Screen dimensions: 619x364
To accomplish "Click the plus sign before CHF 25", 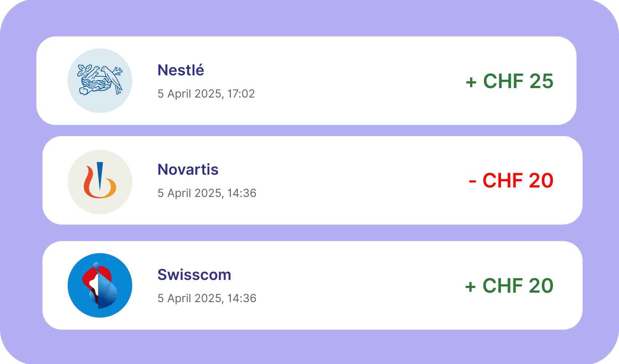I will click(x=471, y=82).
